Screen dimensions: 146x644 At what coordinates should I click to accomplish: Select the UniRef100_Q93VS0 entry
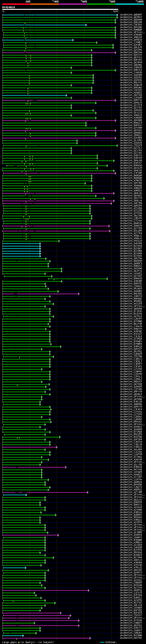pos(131,130)
